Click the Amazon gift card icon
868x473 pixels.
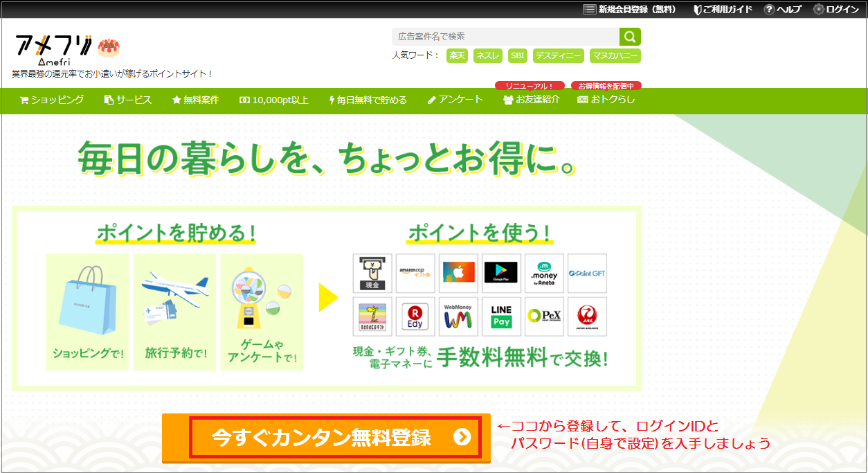415,274
